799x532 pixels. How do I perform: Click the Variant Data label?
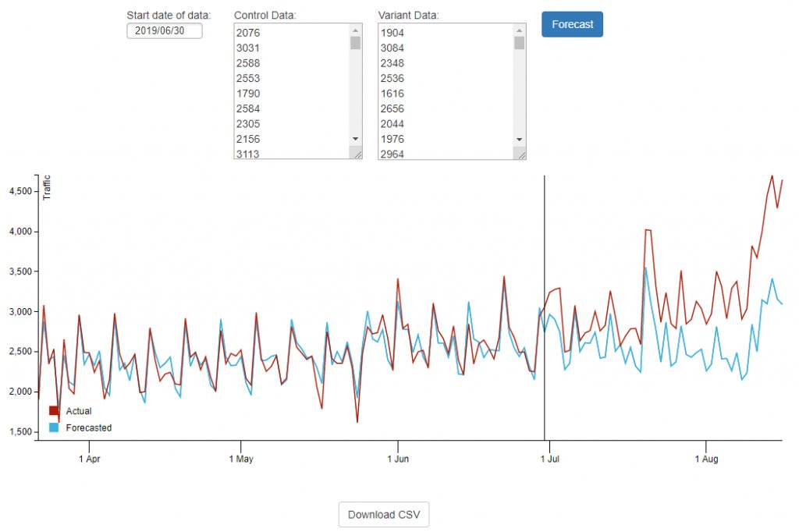[408, 16]
